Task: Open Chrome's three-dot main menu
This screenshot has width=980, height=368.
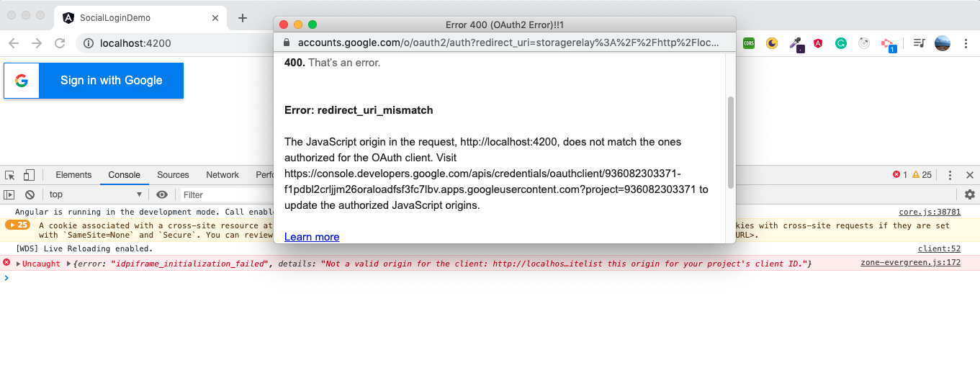Action: (x=966, y=43)
